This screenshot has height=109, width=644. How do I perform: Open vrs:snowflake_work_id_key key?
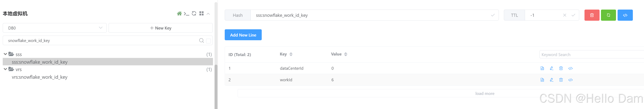[40, 77]
